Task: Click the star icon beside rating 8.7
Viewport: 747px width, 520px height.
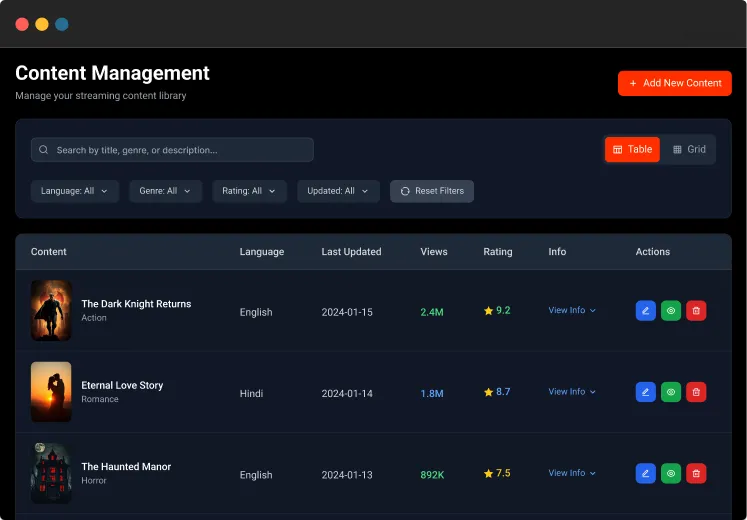Action: click(x=488, y=392)
